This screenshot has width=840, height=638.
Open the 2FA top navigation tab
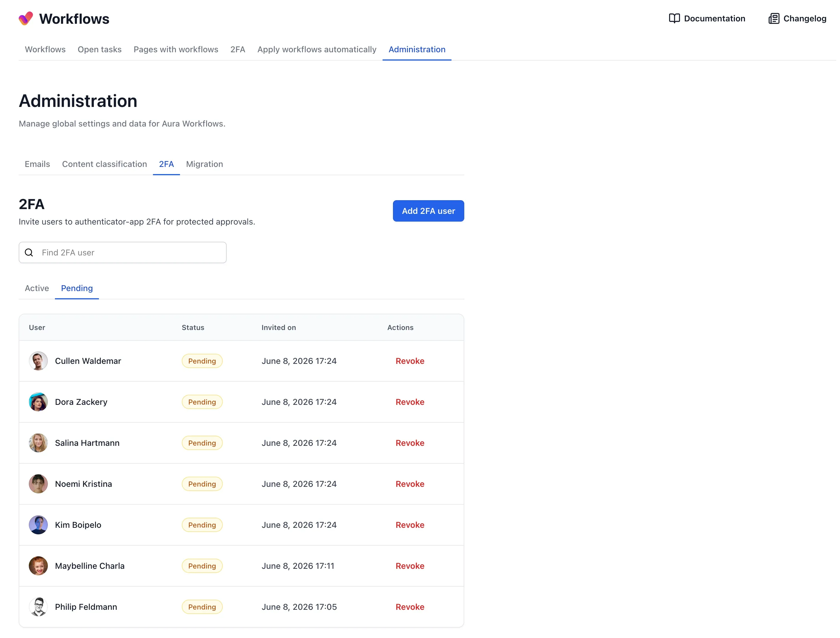point(238,49)
